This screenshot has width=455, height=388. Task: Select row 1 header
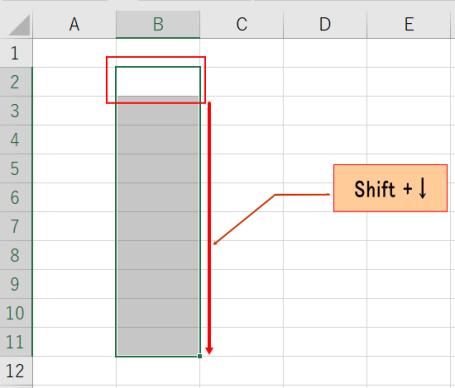coord(16,53)
